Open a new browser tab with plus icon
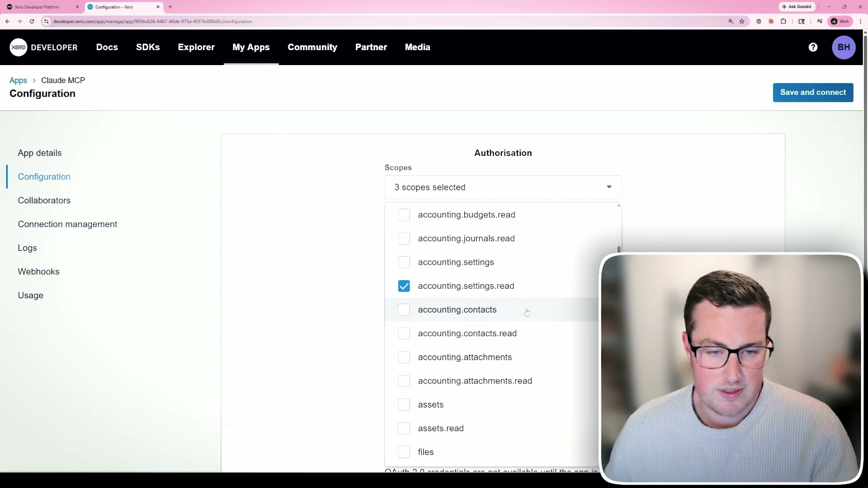Screen dimensions: 868x488 pos(170,7)
